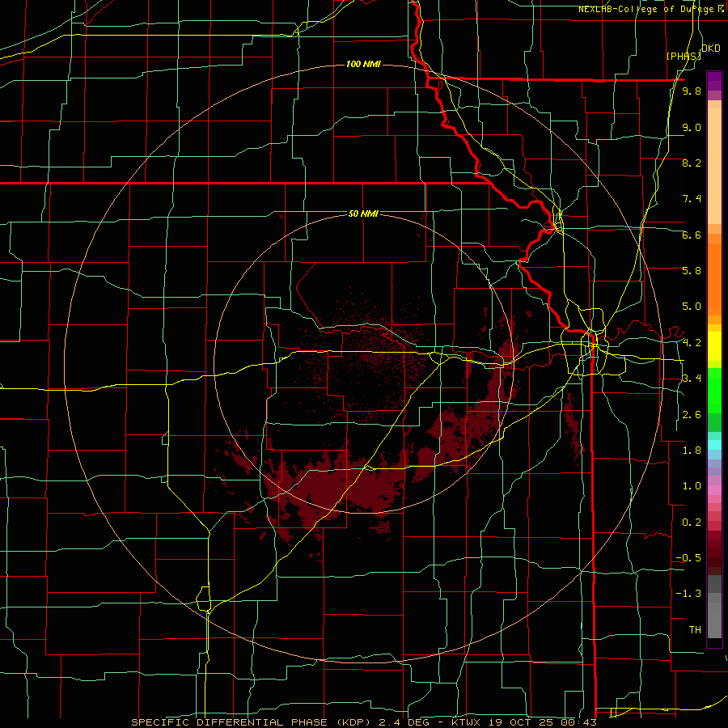Click the 8.2 scale value
The height and width of the screenshot is (728, 728).
tap(692, 163)
